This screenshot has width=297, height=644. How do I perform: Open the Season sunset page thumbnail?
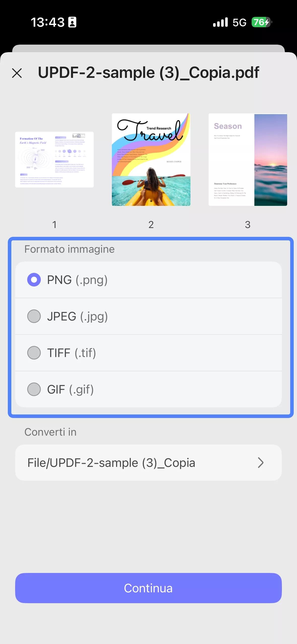click(x=248, y=159)
